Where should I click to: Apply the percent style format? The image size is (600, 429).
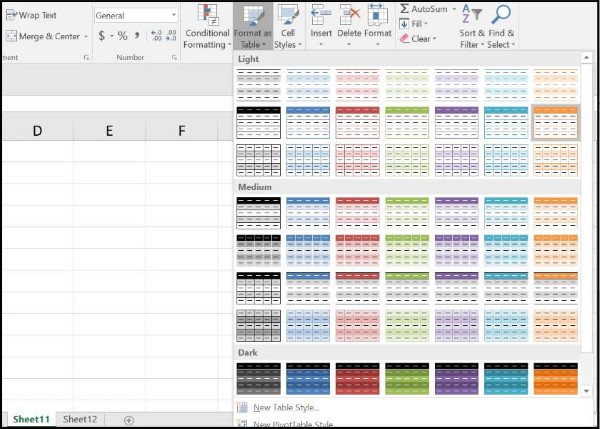point(122,36)
